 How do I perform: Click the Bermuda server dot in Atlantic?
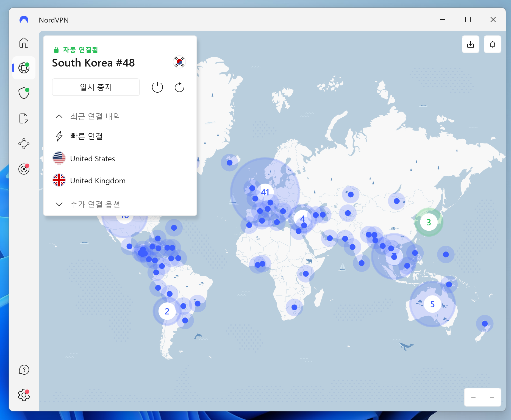coord(174,228)
